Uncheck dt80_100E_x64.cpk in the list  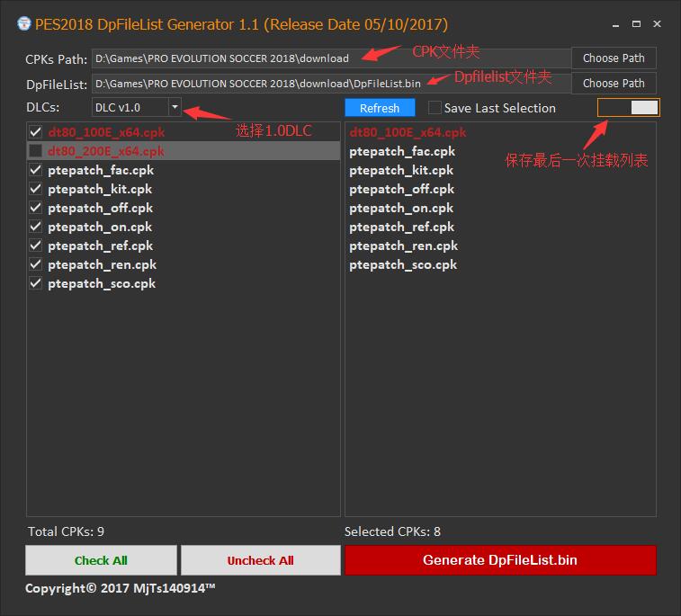[36, 131]
